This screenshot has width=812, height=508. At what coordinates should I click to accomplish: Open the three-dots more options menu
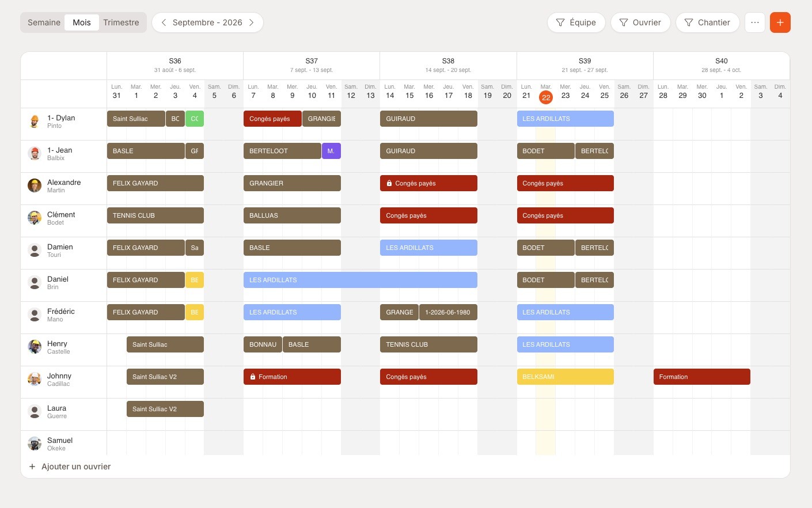coord(755,22)
